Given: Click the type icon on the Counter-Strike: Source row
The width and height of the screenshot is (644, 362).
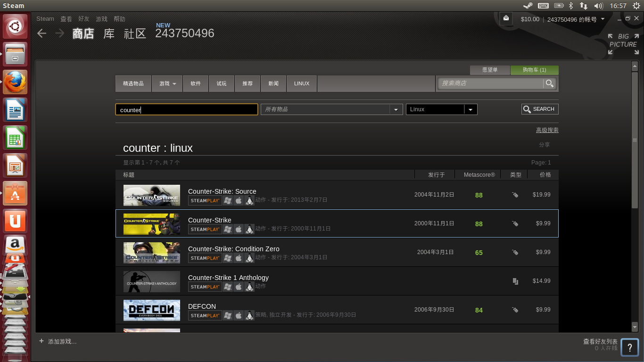Looking at the screenshot, I should click(515, 195).
